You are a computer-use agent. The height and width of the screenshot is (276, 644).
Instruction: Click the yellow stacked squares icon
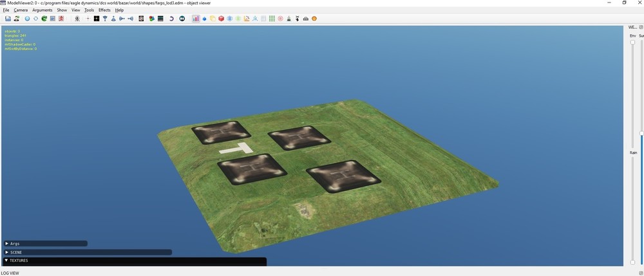(213, 19)
